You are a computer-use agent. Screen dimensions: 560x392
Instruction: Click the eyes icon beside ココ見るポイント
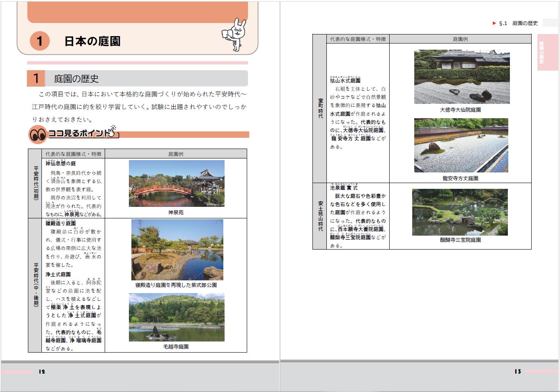tap(38, 134)
